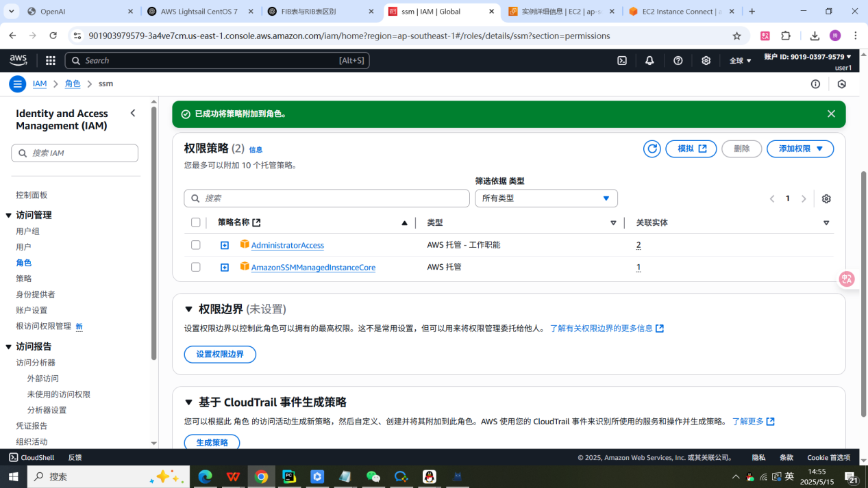The height and width of the screenshot is (488, 868).
Task: Open the notifications bell
Action: [649, 60]
